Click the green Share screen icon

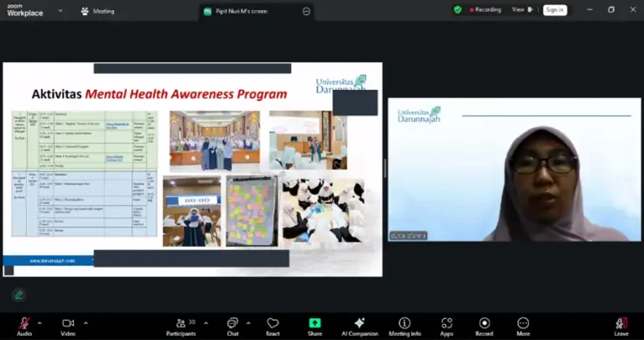(x=314, y=323)
